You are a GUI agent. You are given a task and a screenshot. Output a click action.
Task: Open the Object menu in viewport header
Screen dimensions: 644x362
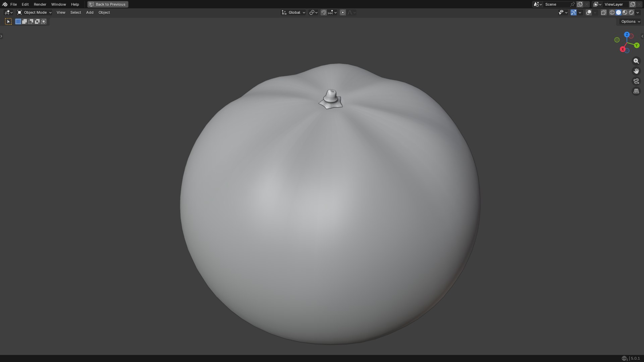click(x=104, y=12)
